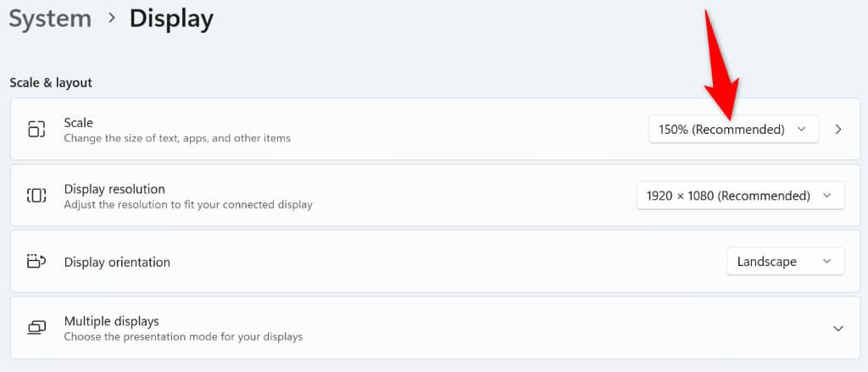Open custom scaling via Scale row arrow

point(838,130)
